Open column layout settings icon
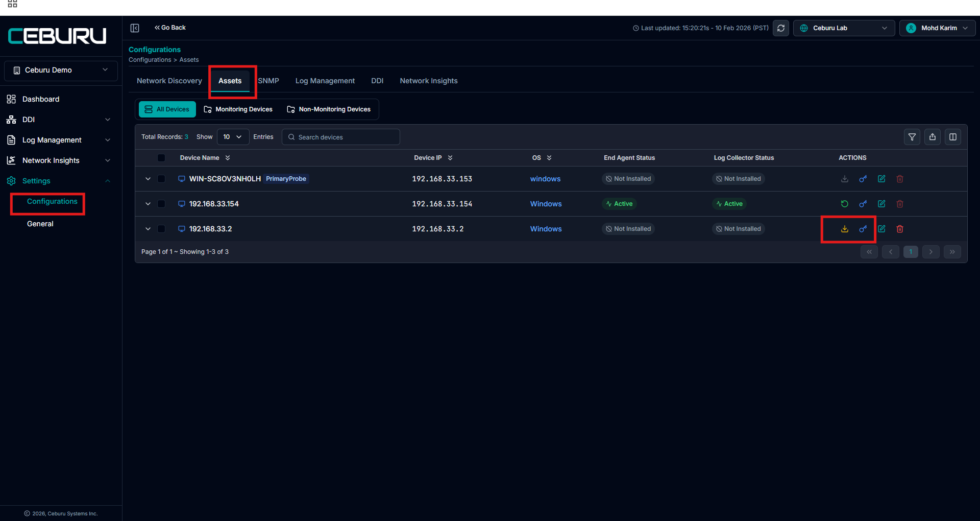 click(953, 137)
